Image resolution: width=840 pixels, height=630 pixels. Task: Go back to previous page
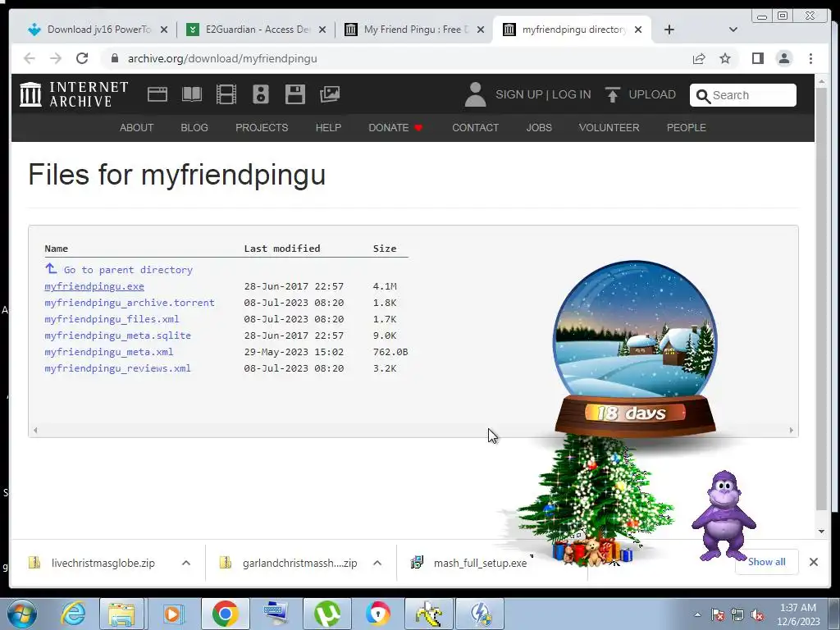(x=30, y=58)
